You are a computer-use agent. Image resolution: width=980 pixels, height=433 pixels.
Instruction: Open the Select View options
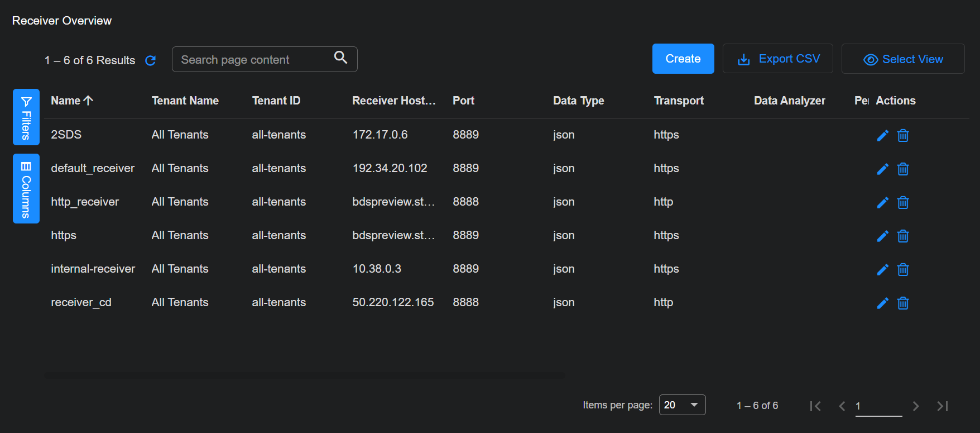coord(902,59)
